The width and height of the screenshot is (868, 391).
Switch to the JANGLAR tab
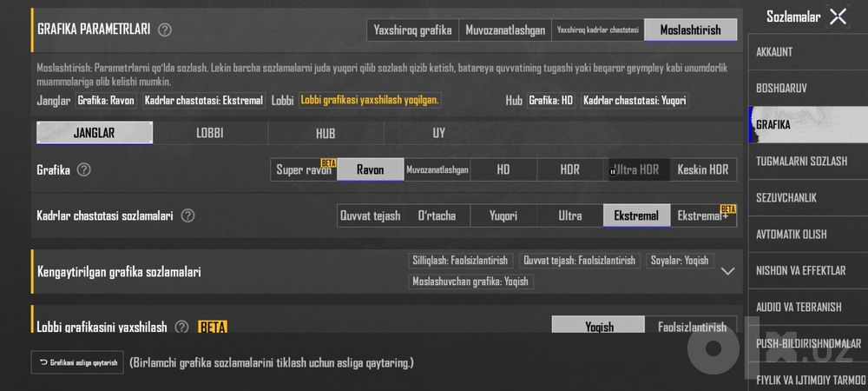click(x=94, y=133)
